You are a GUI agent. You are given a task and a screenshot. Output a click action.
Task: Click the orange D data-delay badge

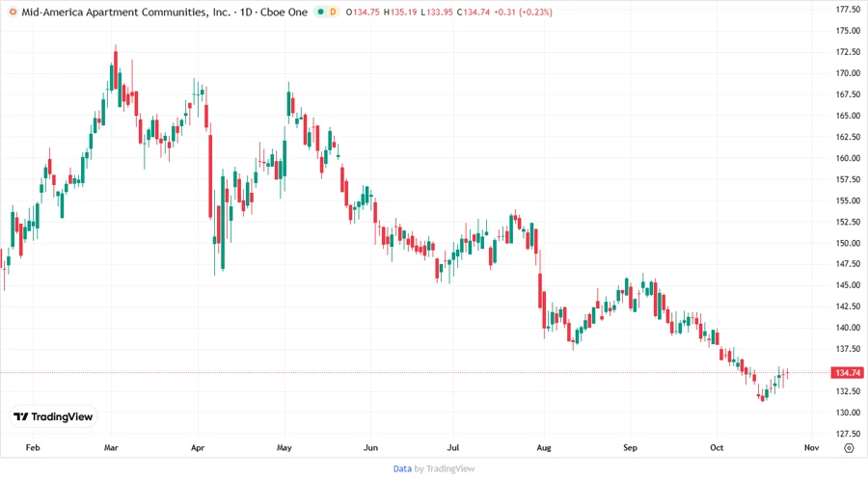pos(334,12)
